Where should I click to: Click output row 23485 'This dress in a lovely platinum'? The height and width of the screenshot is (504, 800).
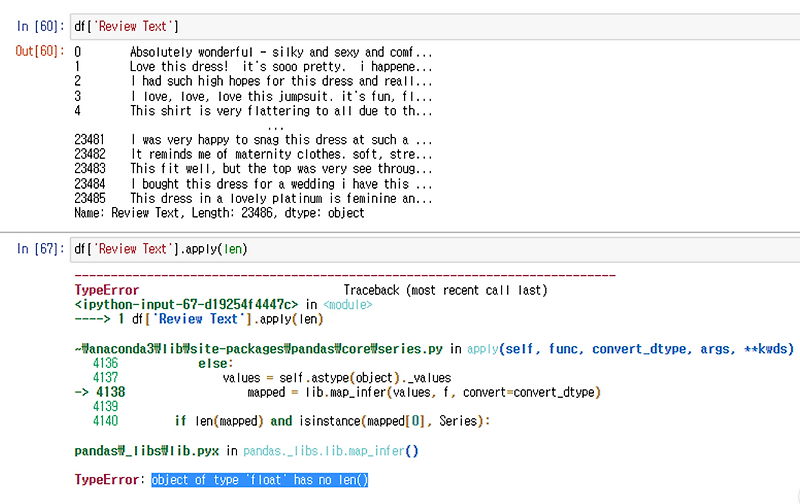253,198
